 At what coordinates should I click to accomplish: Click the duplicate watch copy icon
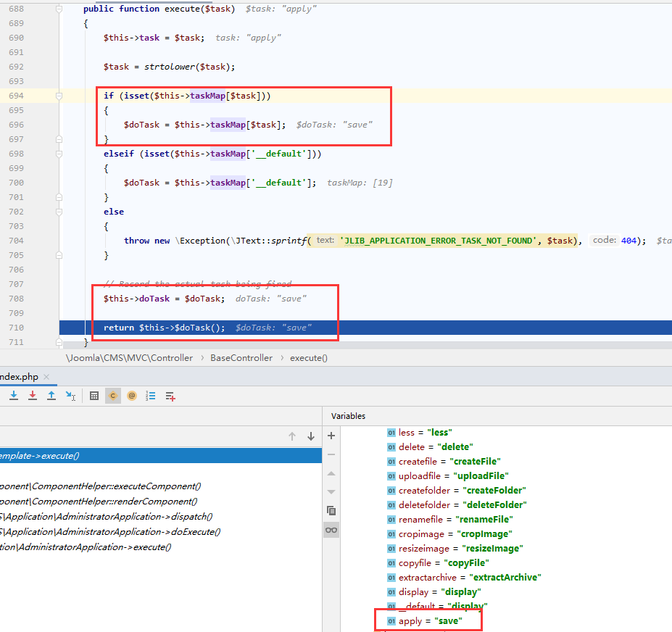(x=331, y=510)
